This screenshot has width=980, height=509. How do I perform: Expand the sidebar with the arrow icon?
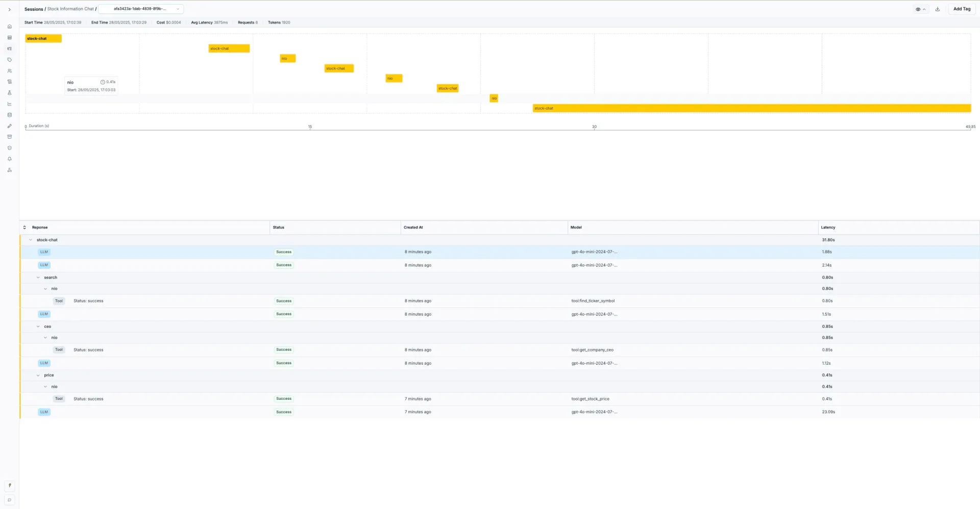9,9
